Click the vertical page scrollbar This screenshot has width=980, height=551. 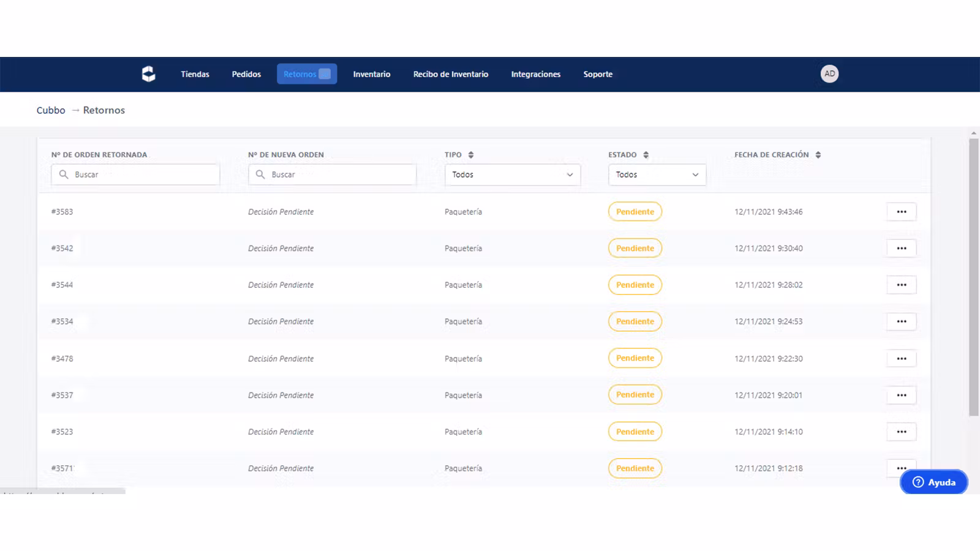pyautogui.click(x=974, y=277)
